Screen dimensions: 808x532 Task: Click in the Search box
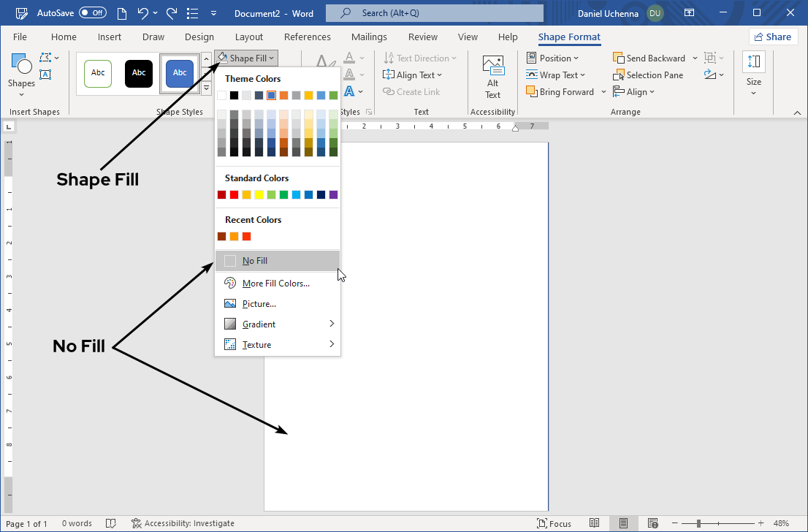click(x=435, y=13)
